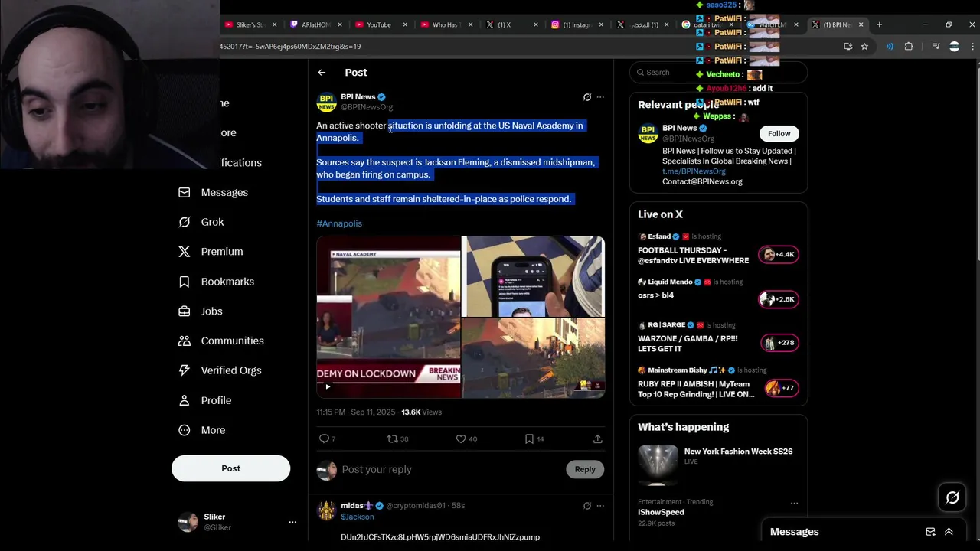The width and height of the screenshot is (980, 551).
Task: Bookmark the post with 14 bookmarks
Action: 529,439
